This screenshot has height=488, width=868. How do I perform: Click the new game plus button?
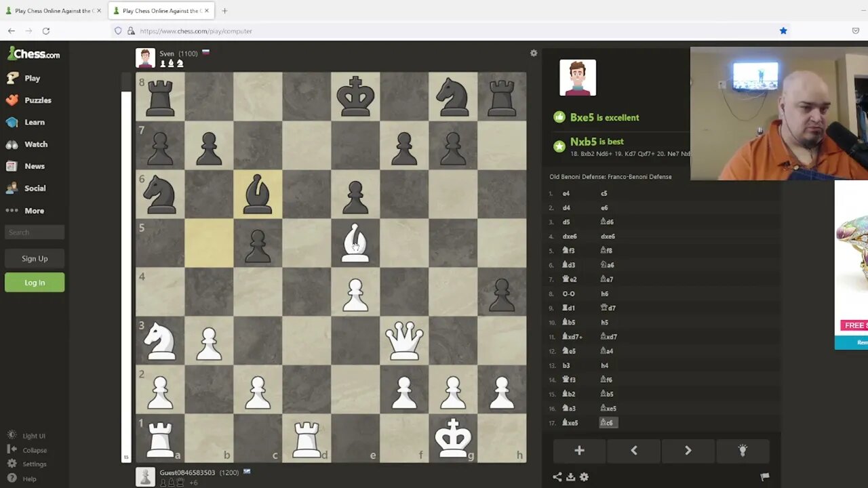pyautogui.click(x=579, y=451)
